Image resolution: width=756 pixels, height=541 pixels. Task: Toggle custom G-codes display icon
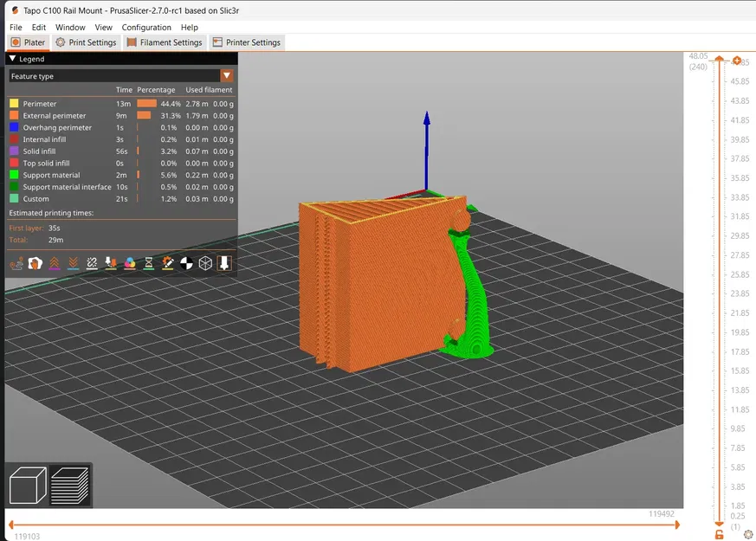167,263
